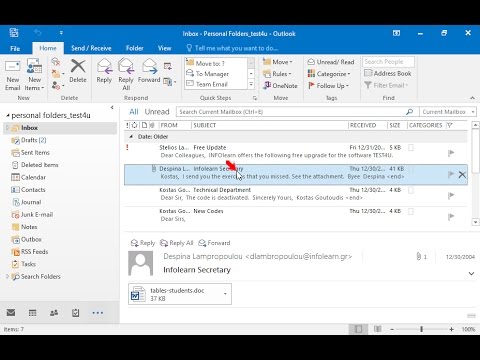Show only Unread messages
This screenshot has height=360, width=480.
[x=157, y=112]
